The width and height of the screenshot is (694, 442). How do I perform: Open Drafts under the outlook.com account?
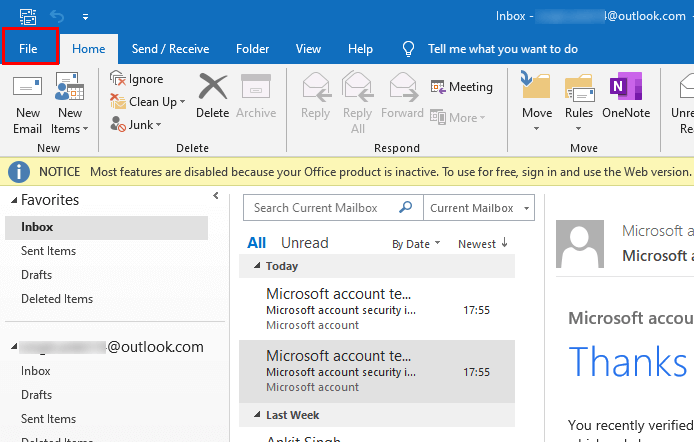pyautogui.click(x=36, y=395)
